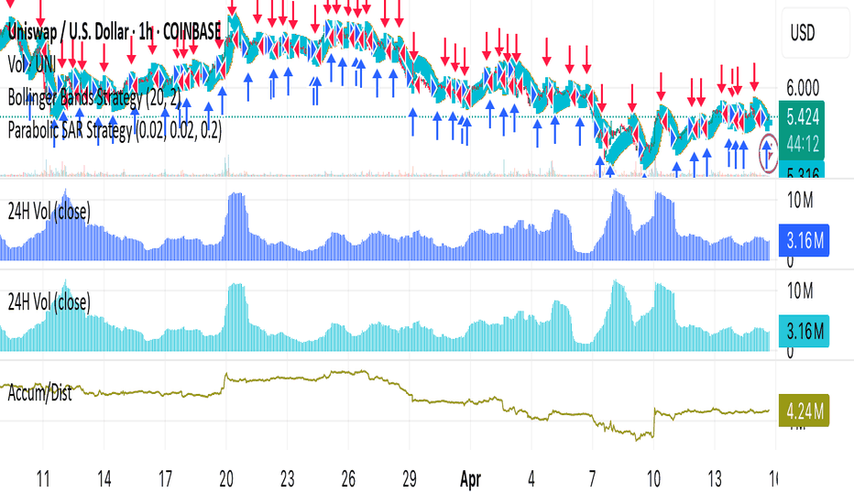Click the 20 date on the time axis

coord(226,479)
